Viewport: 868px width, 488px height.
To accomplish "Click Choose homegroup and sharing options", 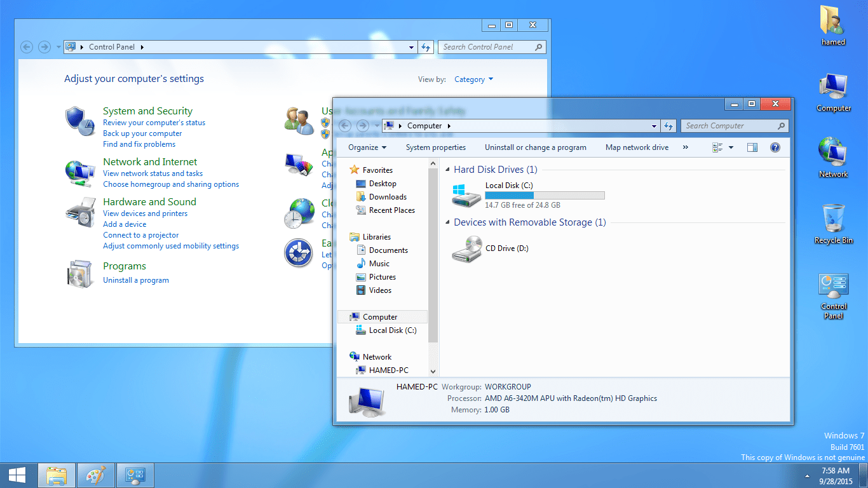I will point(171,184).
